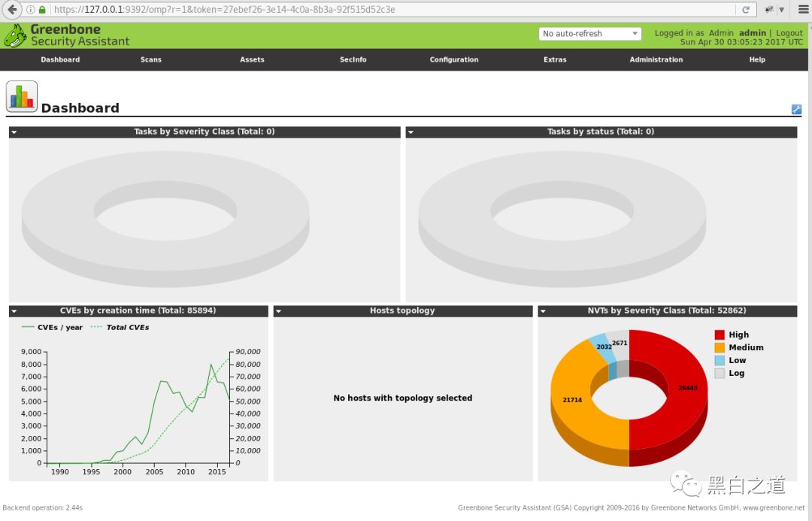Click the Greenbone dragon logo
This screenshot has height=521, width=812.
pos(14,36)
